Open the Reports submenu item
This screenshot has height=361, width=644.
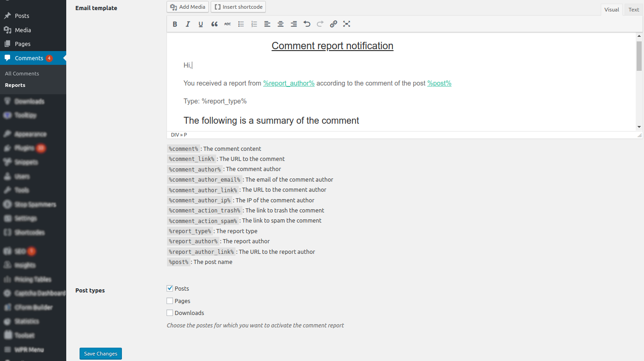[15, 85]
